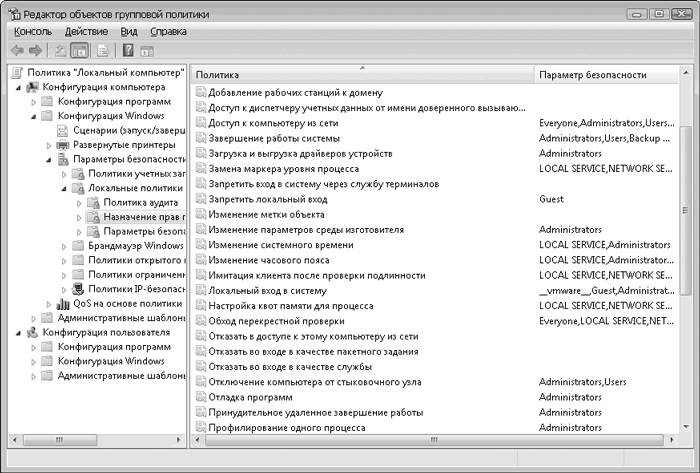Click the Help question-mark toolbar icon
The height and width of the screenshot is (473, 700).
click(127, 50)
